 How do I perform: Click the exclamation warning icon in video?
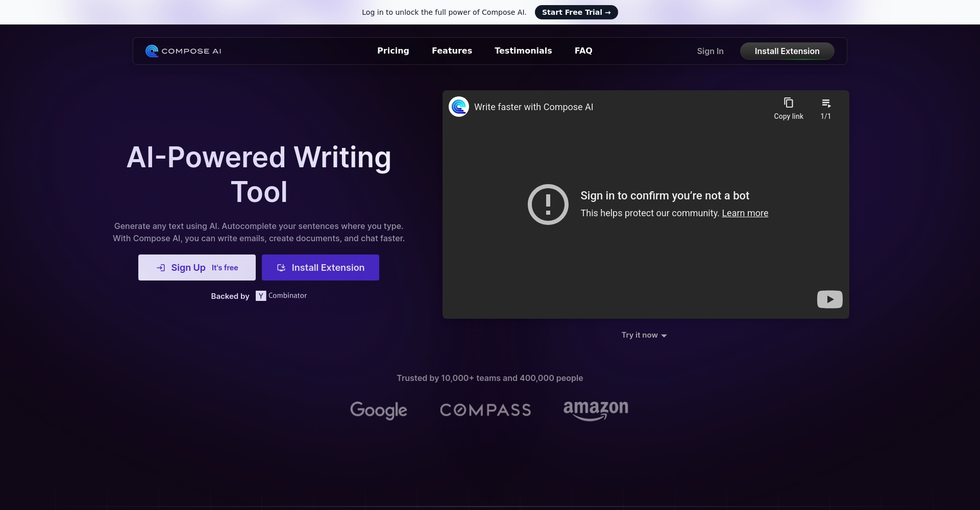tap(548, 205)
